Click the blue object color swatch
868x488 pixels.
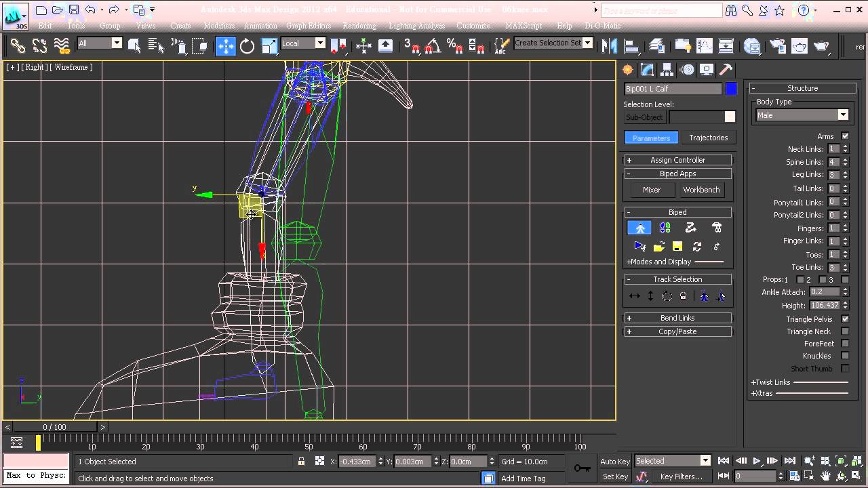tap(731, 89)
